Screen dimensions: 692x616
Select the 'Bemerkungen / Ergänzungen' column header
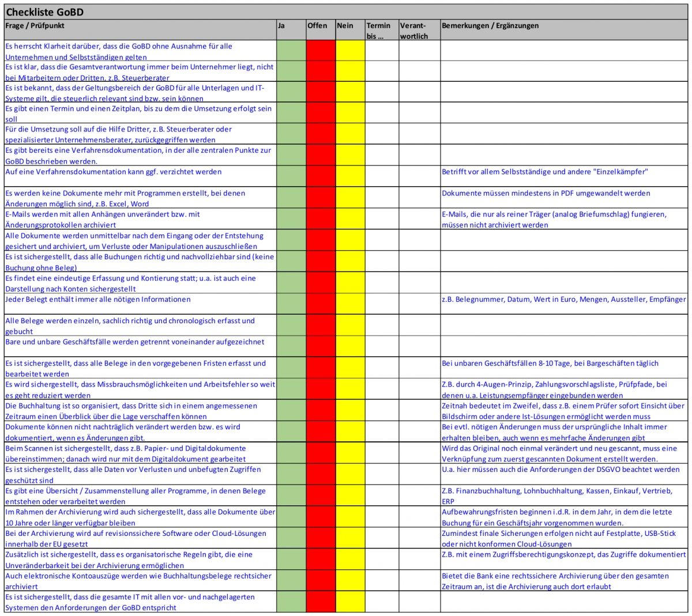[490, 26]
